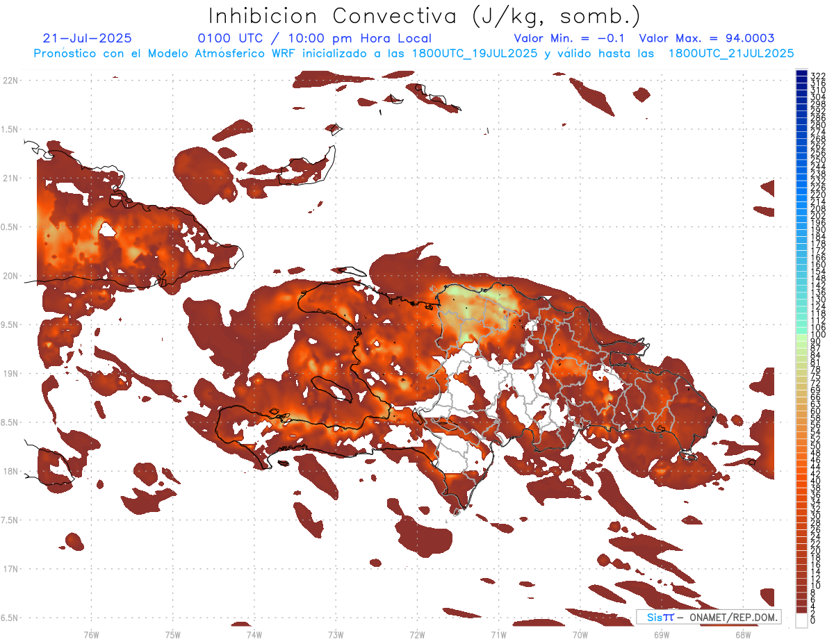Viewport: 834px width, 644px height.
Task: Click the dark blue swatch labeled 322
Action: click(802, 74)
